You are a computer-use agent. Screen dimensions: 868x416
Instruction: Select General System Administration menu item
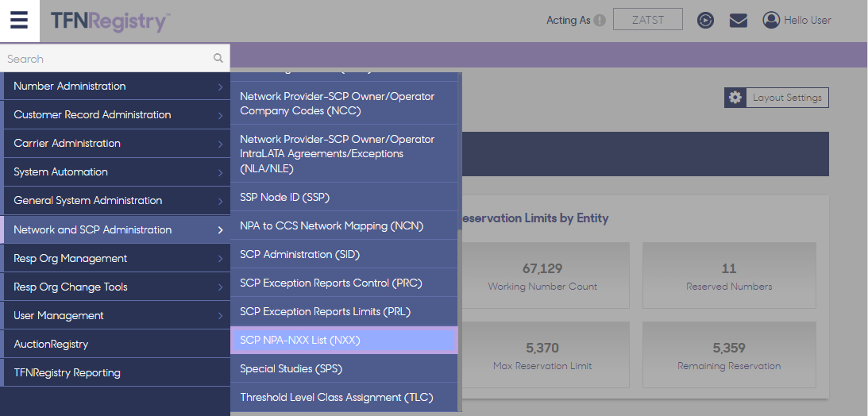pyautogui.click(x=115, y=201)
